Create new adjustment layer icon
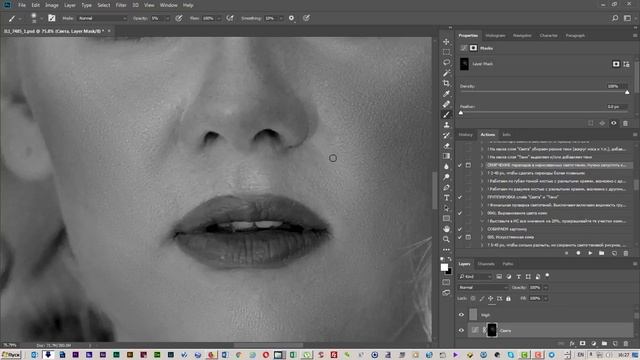Viewport: 640px width, 360px height. [x=593, y=344]
